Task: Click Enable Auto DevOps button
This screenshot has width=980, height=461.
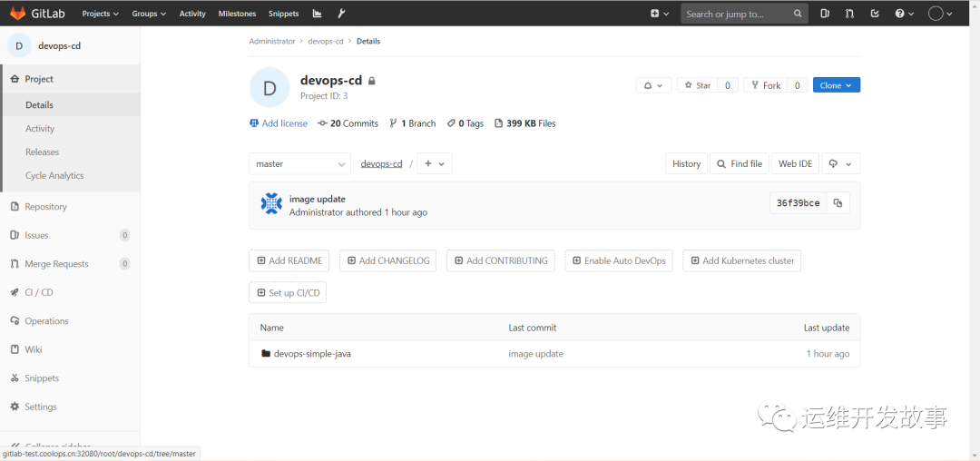Action: click(x=619, y=260)
